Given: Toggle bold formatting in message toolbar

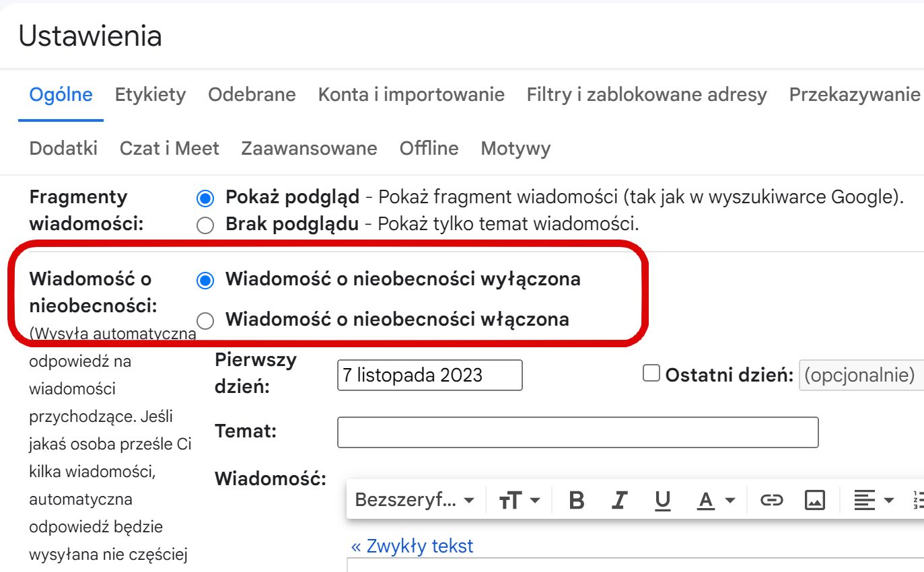Looking at the screenshot, I should tap(576, 500).
